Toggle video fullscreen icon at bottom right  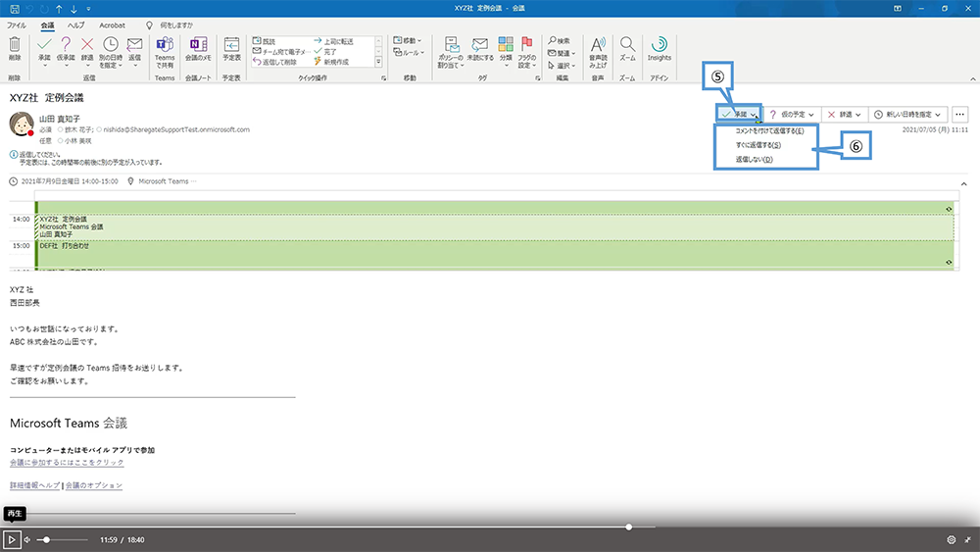969,539
